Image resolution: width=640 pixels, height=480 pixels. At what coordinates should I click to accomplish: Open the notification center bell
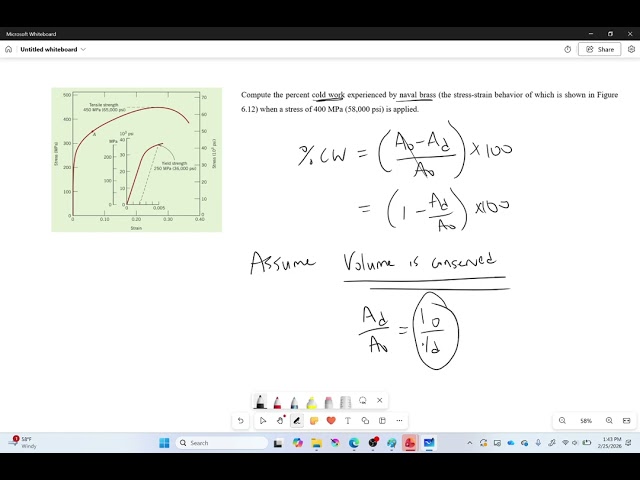pos(630,443)
